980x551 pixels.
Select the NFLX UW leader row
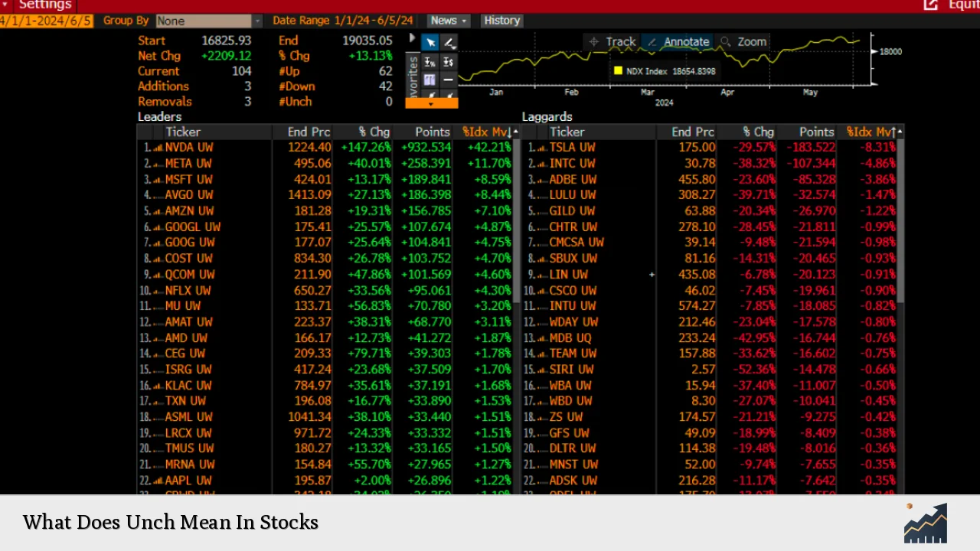[325, 291]
